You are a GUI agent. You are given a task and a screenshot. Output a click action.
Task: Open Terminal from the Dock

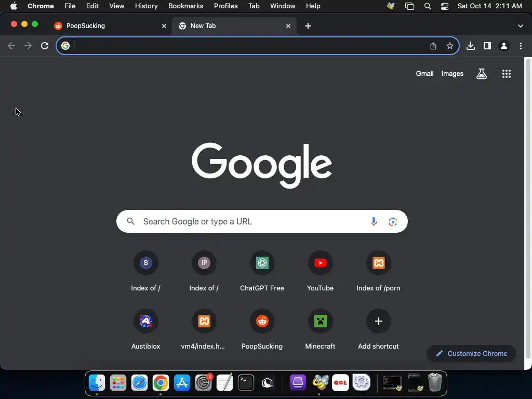[x=246, y=383]
